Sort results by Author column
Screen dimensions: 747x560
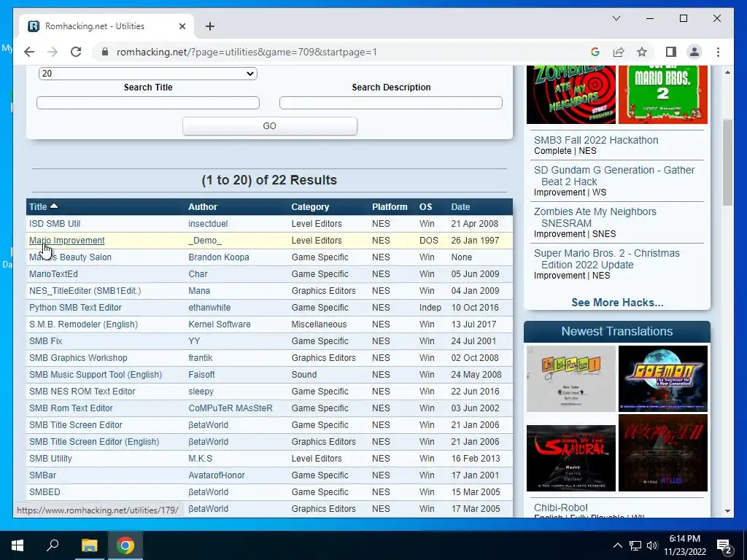[x=203, y=206]
